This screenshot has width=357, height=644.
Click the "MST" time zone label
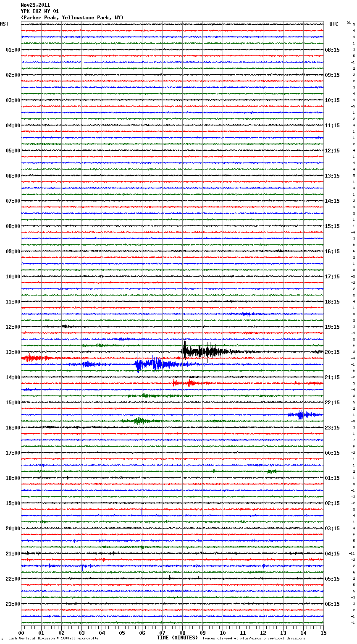coord(4,24)
